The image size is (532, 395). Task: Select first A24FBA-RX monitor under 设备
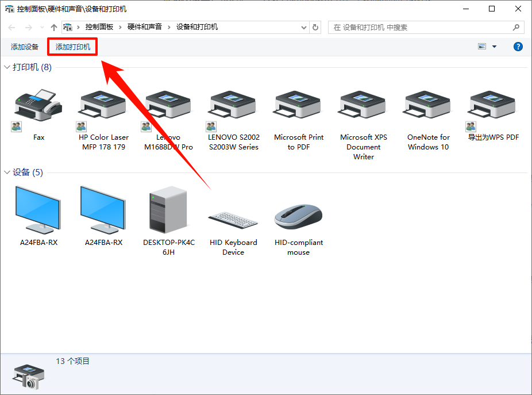(x=38, y=210)
